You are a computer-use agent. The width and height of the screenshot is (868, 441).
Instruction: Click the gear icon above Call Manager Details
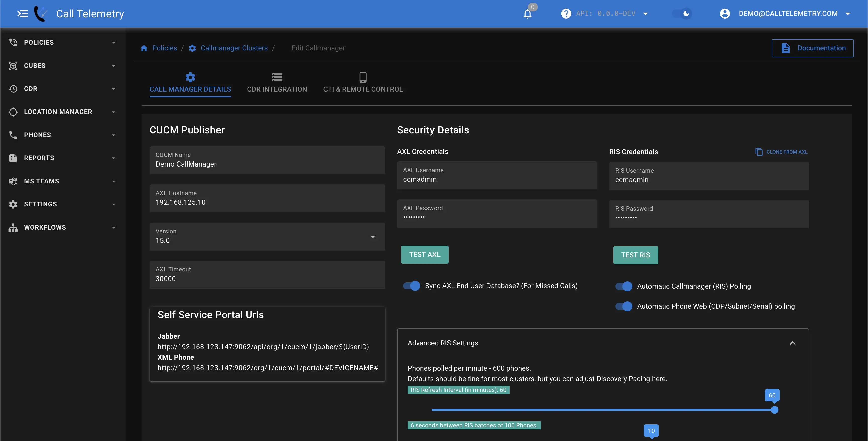[x=190, y=78]
